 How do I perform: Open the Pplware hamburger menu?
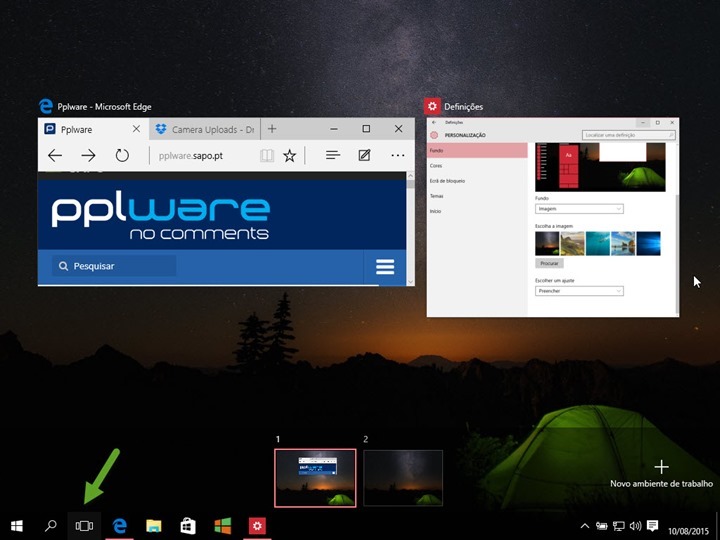point(385,266)
